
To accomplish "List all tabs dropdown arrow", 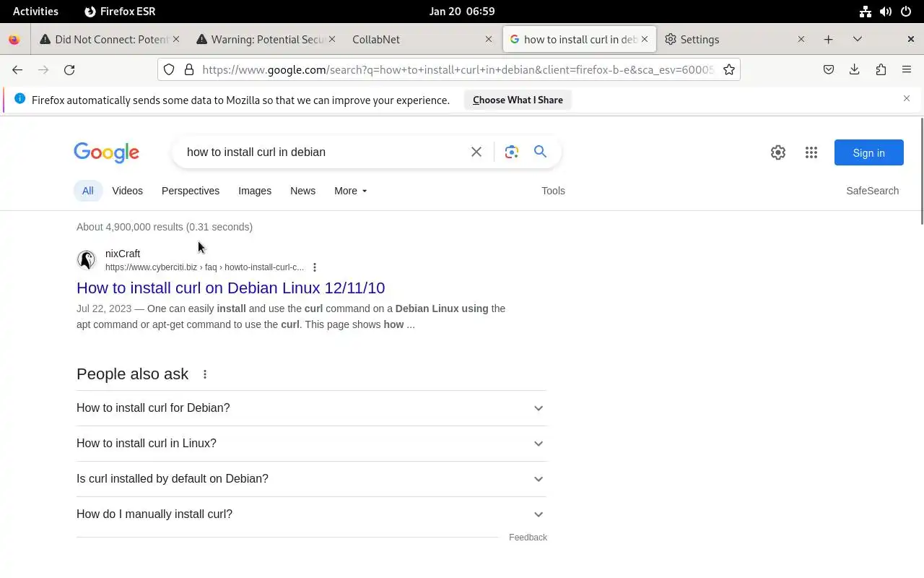I will [858, 39].
